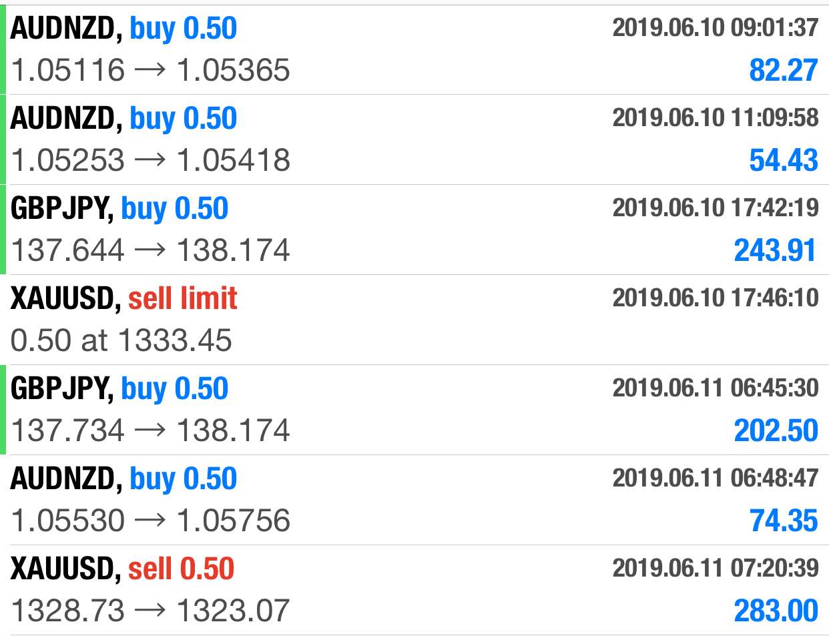829x644 pixels.
Task: Click the 74.35 profit value
Action: 784,521
